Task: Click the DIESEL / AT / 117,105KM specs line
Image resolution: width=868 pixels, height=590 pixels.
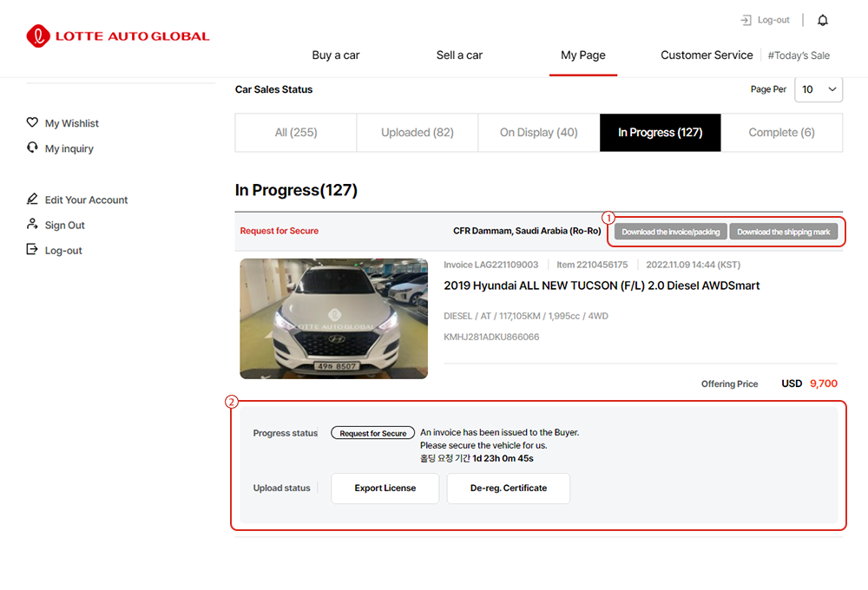Action: (526, 316)
